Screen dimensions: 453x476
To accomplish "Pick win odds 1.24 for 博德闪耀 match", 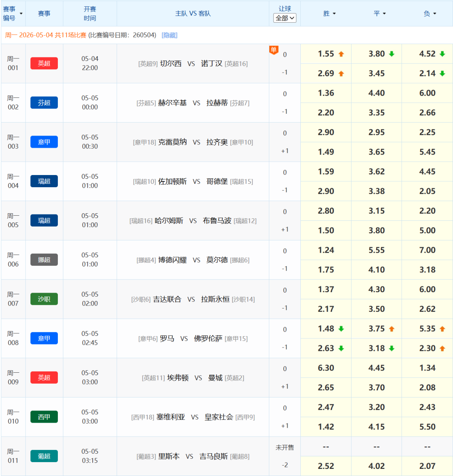I will (x=326, y=250).
